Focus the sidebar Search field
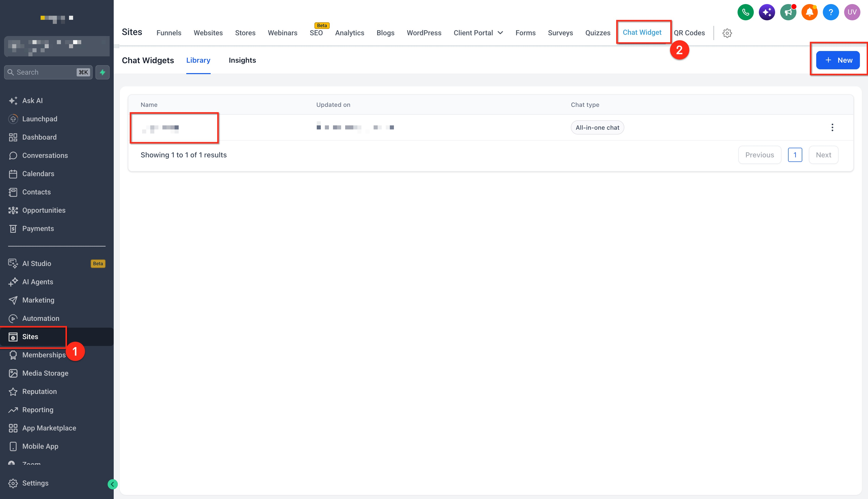The image size is (868, 499). [x=48, y=72]
